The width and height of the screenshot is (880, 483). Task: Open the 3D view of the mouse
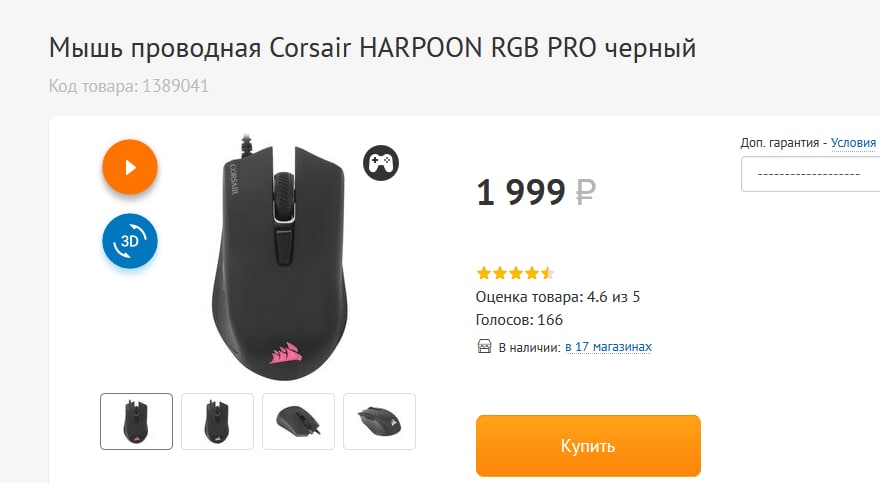pyautogui.click(x=130, y=241)
